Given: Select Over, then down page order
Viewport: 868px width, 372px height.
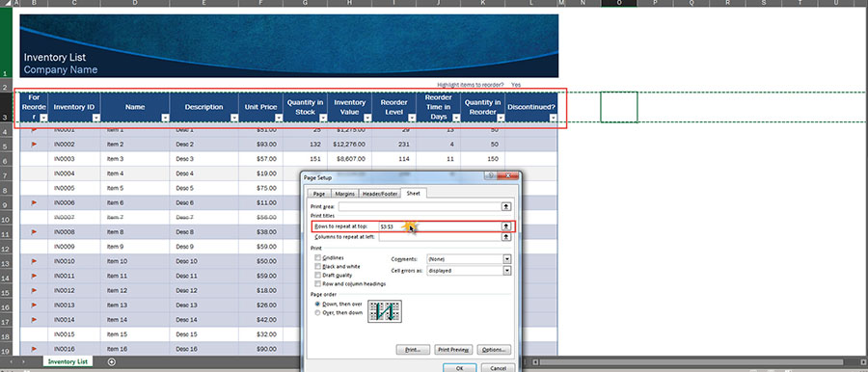Looking at the screenshot, I should pos(317,313).
